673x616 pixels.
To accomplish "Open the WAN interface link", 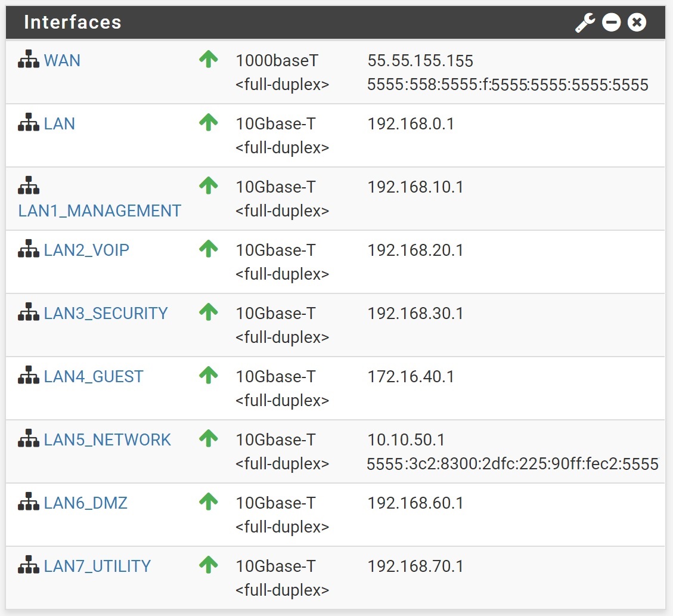I will [62, 61].
